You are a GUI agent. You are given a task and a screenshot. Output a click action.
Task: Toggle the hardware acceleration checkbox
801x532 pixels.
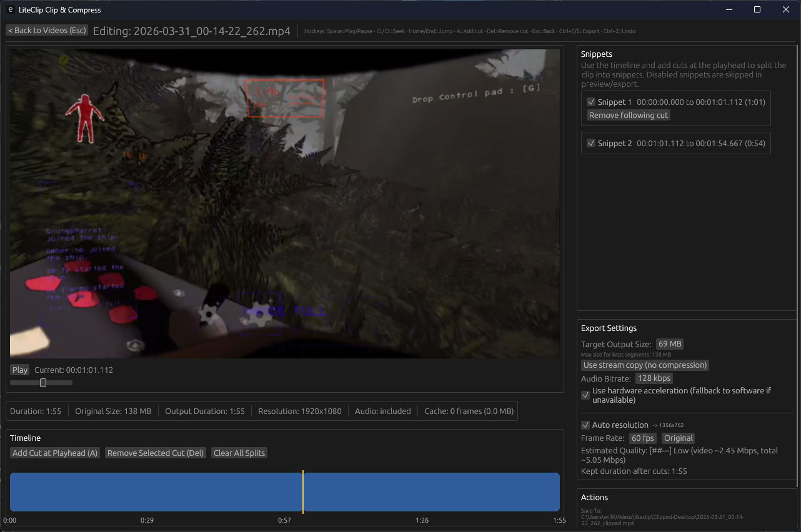[585, 395]
